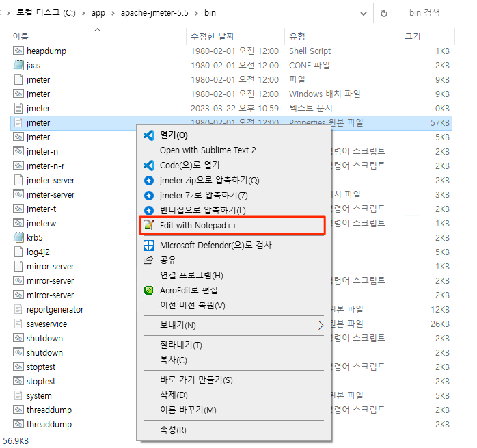Sort by the '유형' column header

pyautogui.click(x=297, y=36)
